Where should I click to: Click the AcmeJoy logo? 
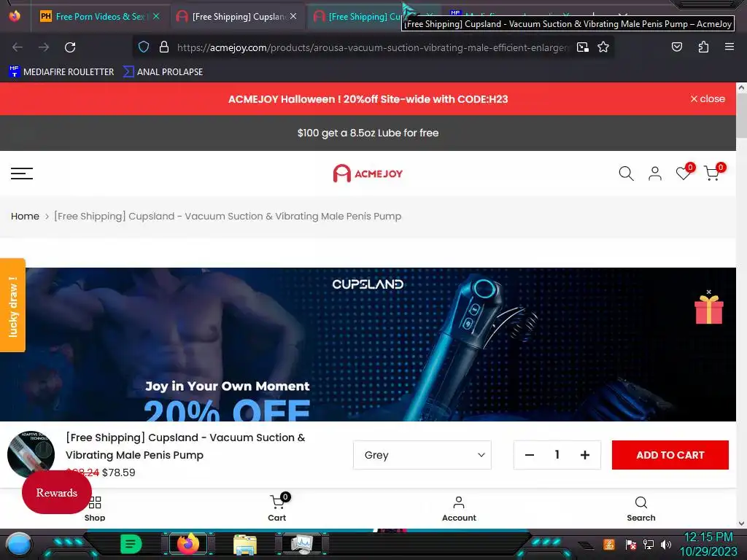click(x=368, y=174)
